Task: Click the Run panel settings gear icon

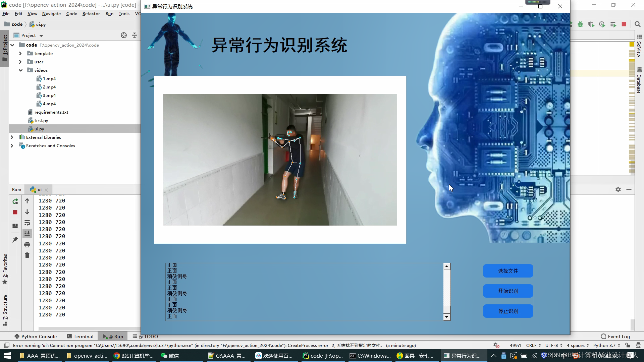Action: coord(618,189)
